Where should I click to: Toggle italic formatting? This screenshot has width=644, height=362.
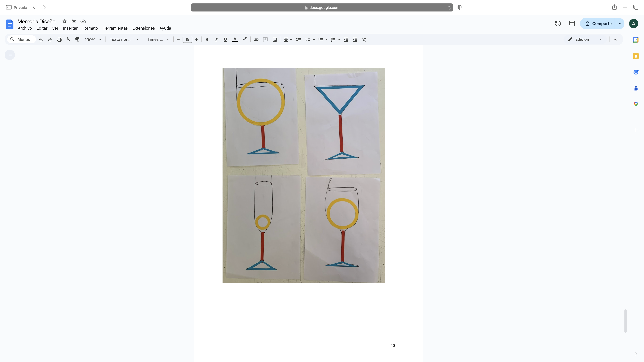(216, 40)
